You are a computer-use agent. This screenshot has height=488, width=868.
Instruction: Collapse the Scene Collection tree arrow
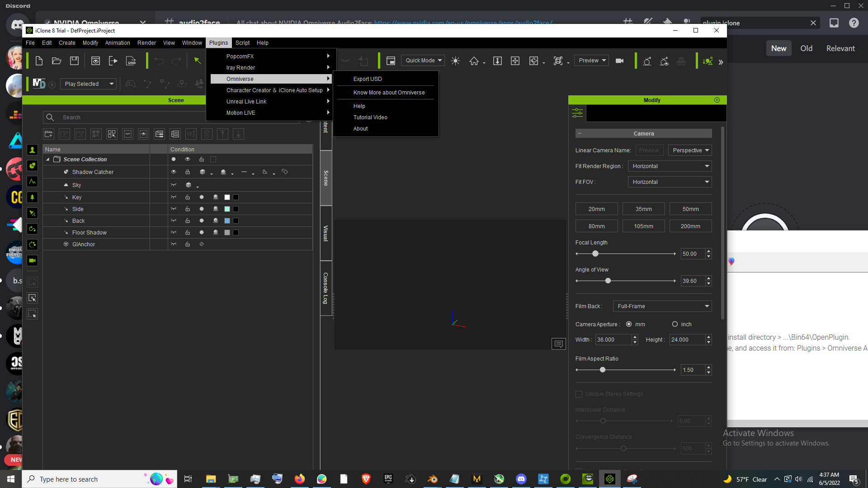coord(48,159)
